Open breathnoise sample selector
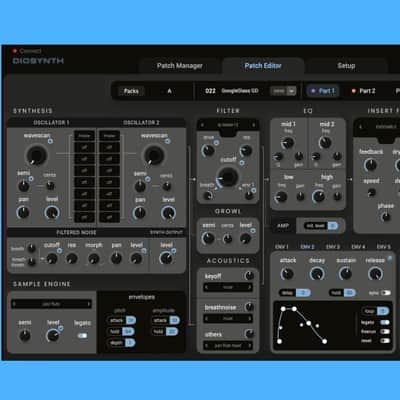 click(228, 319)
